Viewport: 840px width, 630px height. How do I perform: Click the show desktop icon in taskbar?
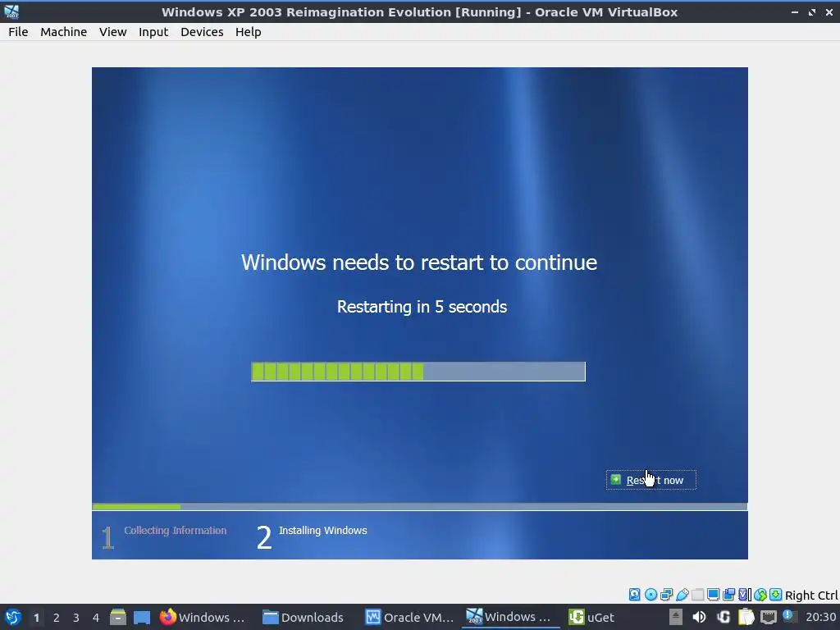coord(142,617)
